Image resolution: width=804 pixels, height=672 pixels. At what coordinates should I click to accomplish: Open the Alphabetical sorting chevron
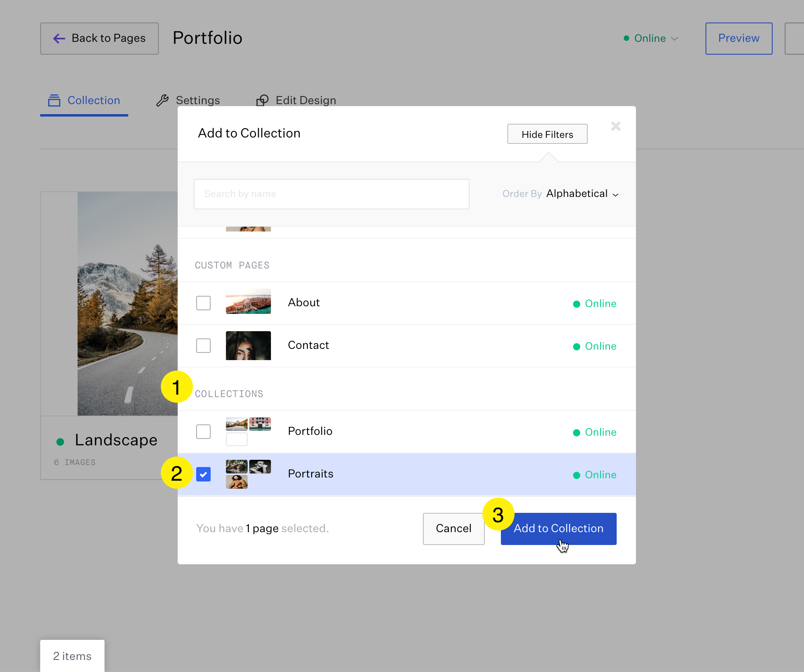(615, 195)
